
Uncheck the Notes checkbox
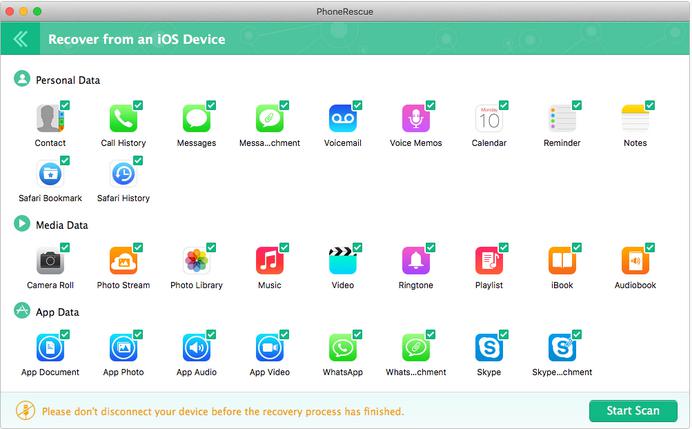click(650, 105)
